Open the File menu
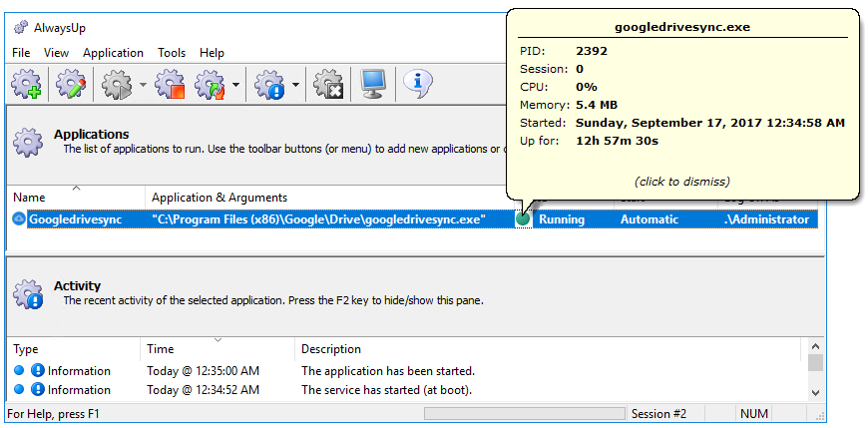Image resolution: width=868 pixels, height=428 pixels. [x=21, y=53]
